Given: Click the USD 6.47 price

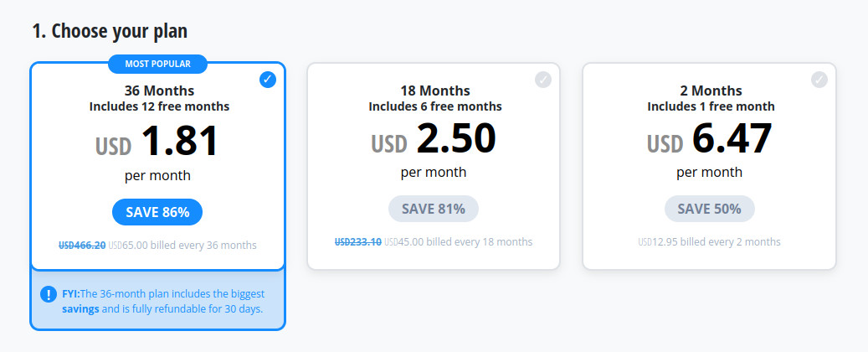Looking at the screenshot, I should tap(710, 138).
